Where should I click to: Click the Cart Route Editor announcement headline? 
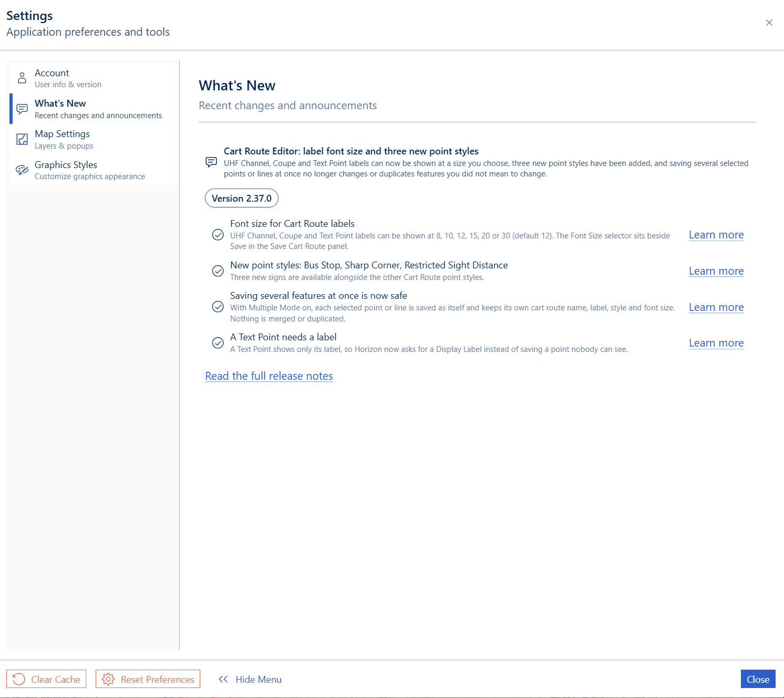351,151
